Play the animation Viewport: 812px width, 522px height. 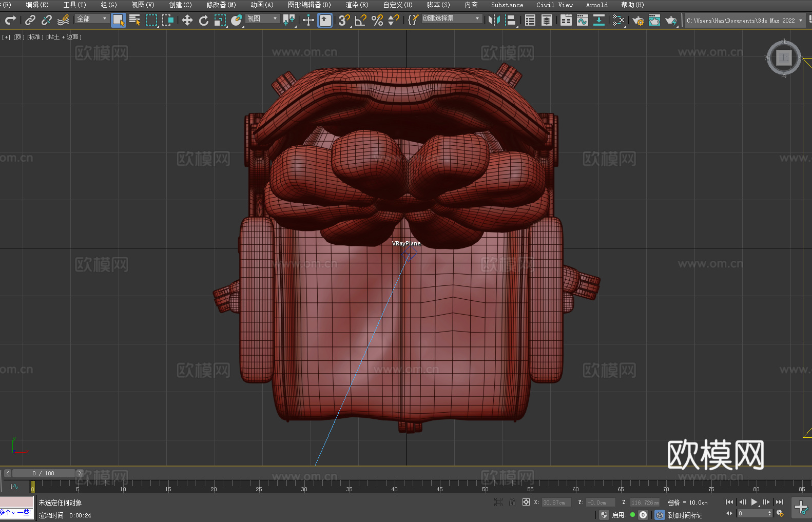[x=754, y=502]
